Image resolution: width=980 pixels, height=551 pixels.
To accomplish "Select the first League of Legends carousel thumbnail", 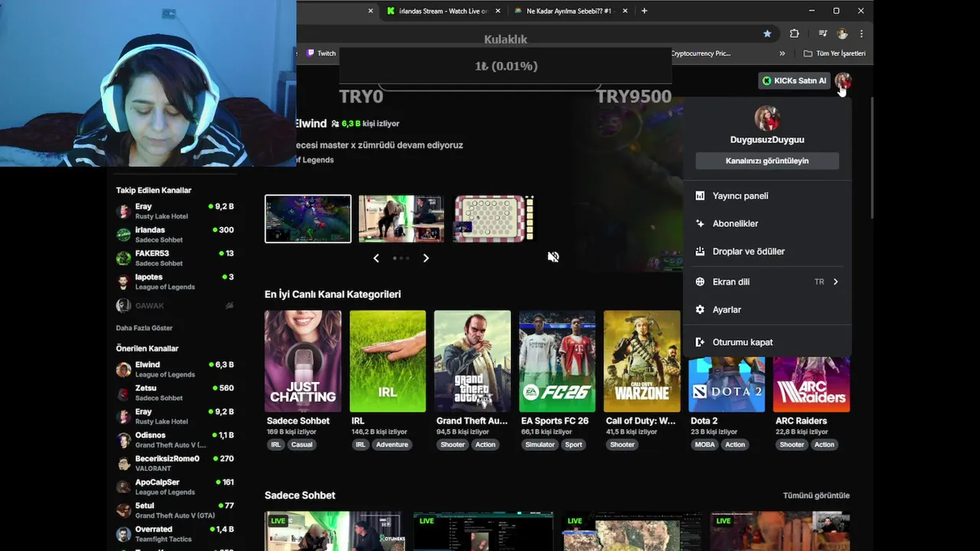I will click(308, 219).
